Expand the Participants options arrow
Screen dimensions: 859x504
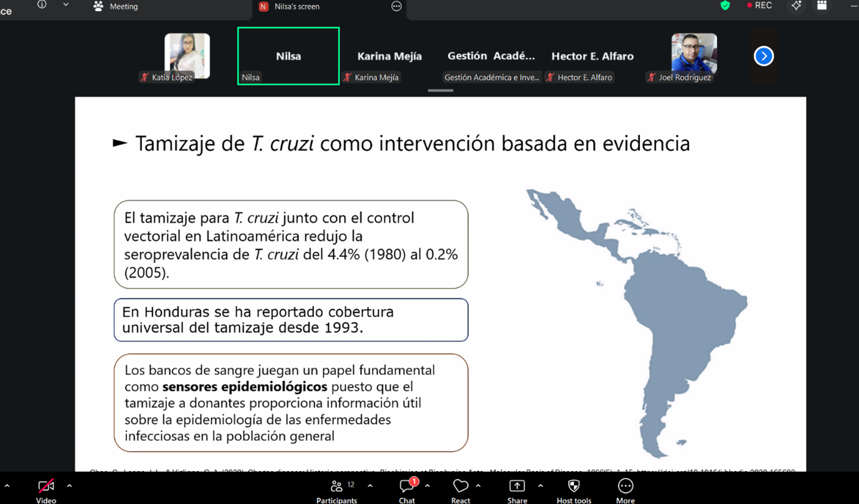tap(370, 486)
